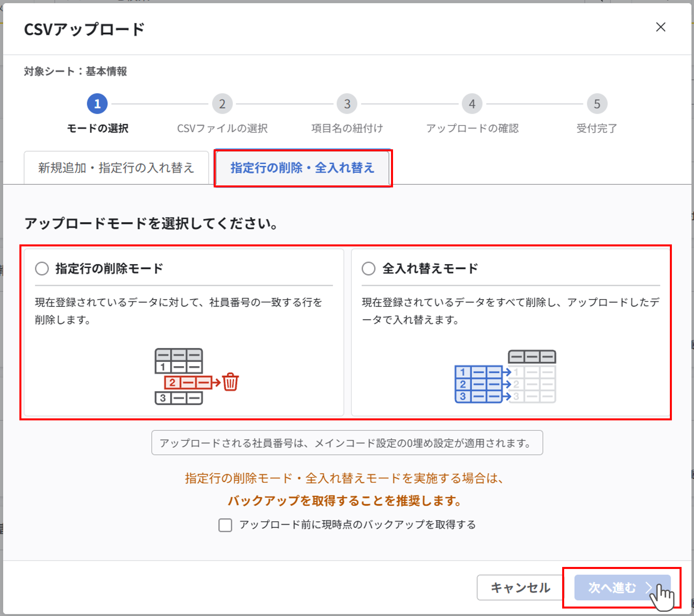Click step 3 circle for 項目名の紐付け
Viewport: 694px width, 616px height.
point(347,104)
